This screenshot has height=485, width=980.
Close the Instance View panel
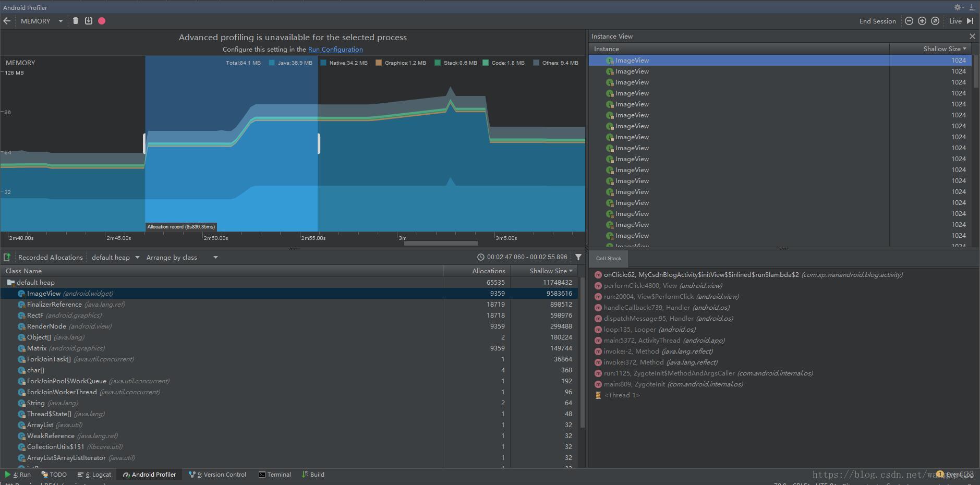click(972, 36)
